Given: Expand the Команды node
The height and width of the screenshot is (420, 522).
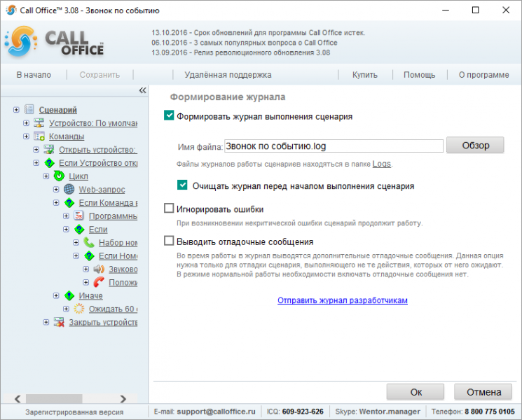Looking at the screenshot, I should (x=26, y=136).
